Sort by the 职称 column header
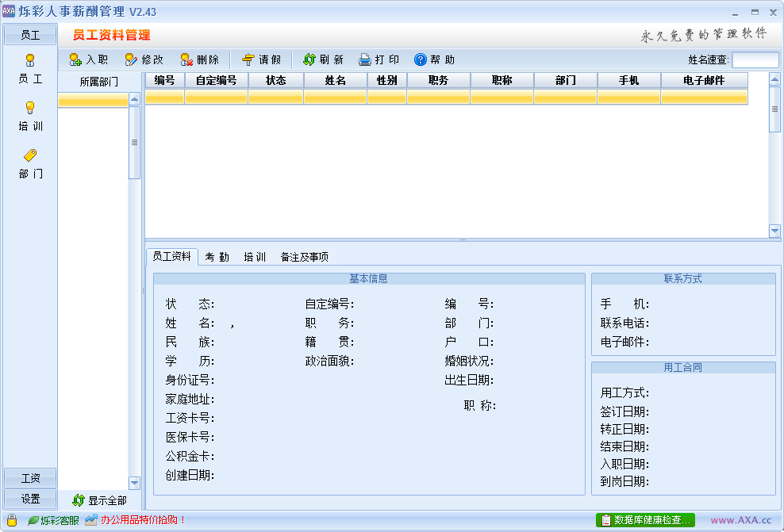 point(502,80)
